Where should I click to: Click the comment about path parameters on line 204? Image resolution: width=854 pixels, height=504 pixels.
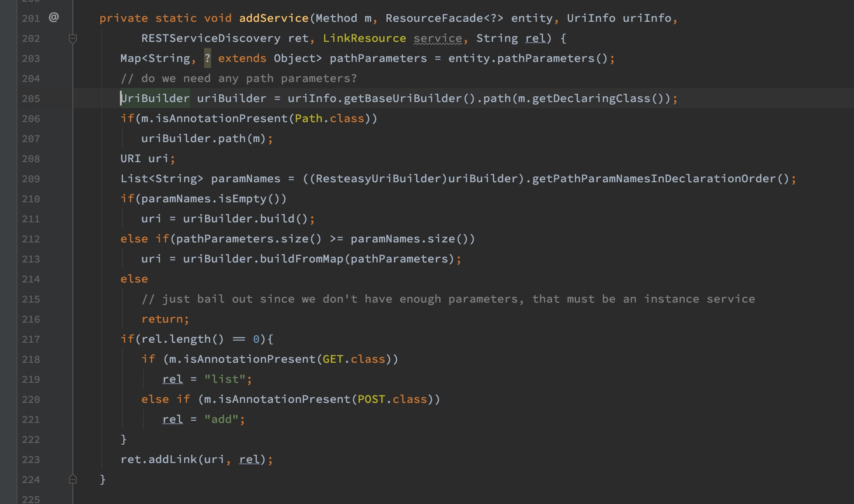coord(239,78)
